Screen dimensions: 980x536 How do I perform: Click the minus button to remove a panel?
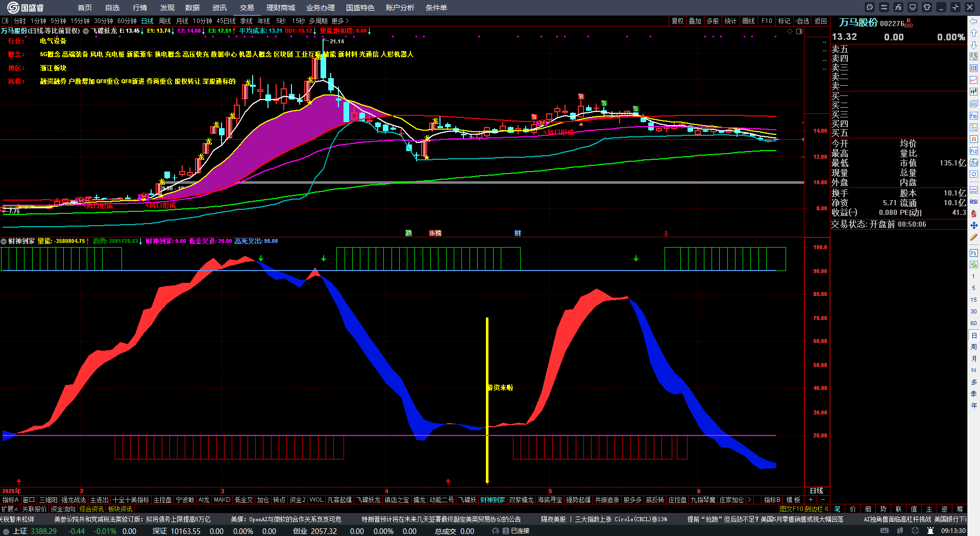pos(823,500)
